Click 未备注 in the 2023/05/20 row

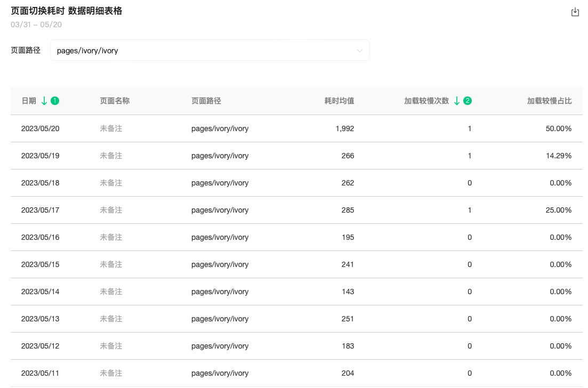pos(111,128)
